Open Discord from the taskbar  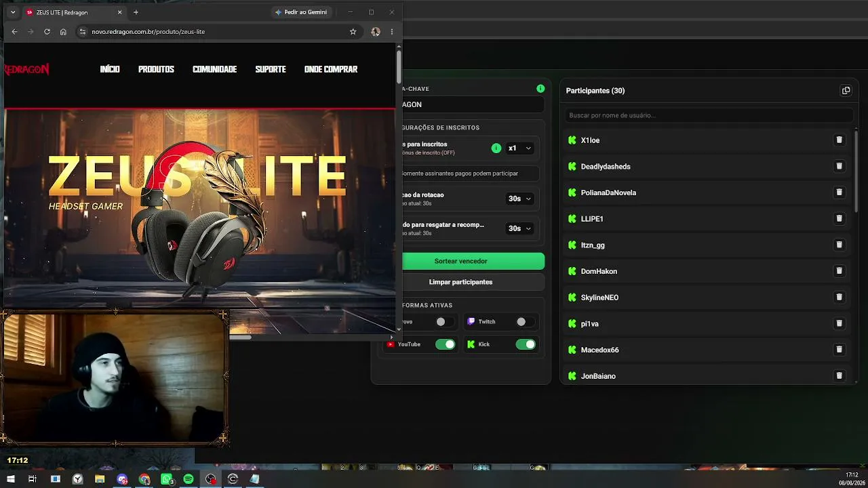122,479
